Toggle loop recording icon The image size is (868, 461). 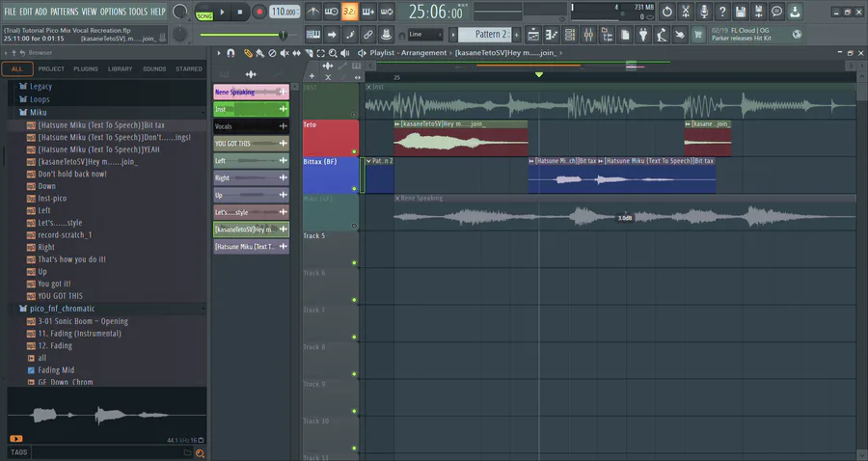click(387, 11)
